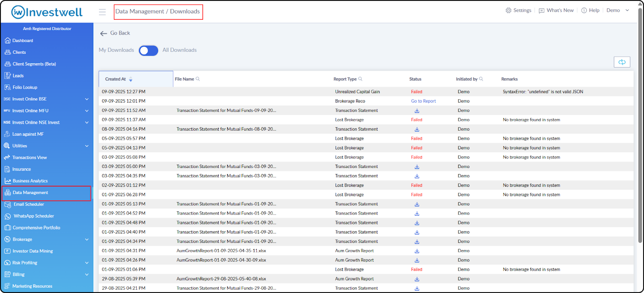Click the Loan against MF icon
Screen dimensions: 644x293
pyautogui.click(x=7, y=134)
